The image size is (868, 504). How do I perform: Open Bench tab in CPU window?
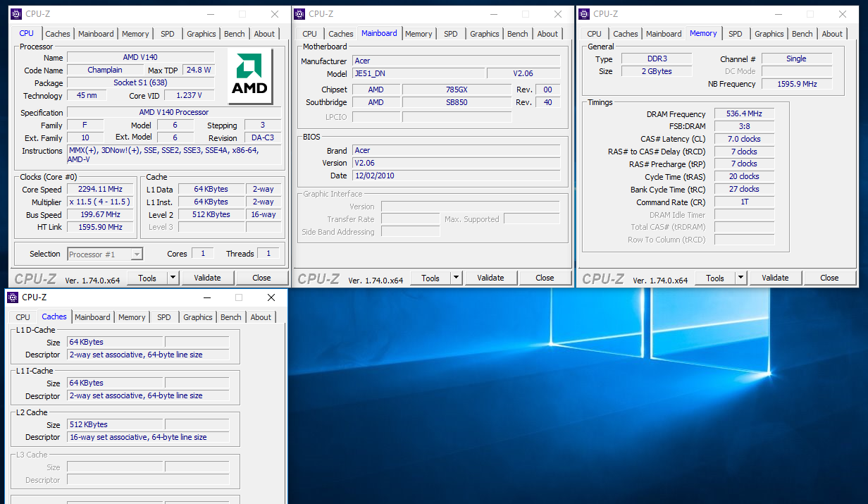tap(235, 34)
